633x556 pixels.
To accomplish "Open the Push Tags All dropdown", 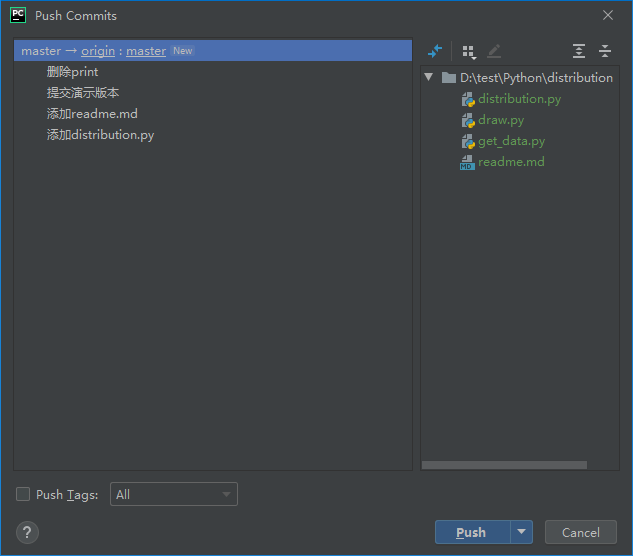I will click(x=174, y=494).
